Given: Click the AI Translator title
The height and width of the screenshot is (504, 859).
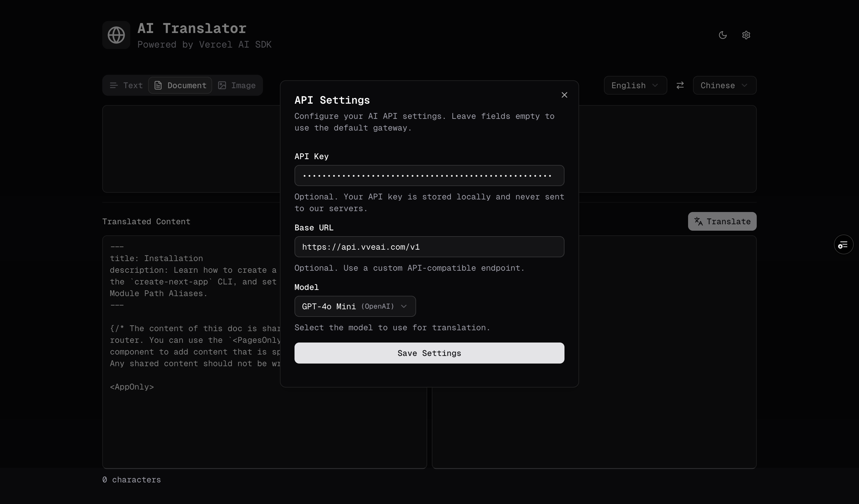Looking at the screenshot, I should pos(192,28).
